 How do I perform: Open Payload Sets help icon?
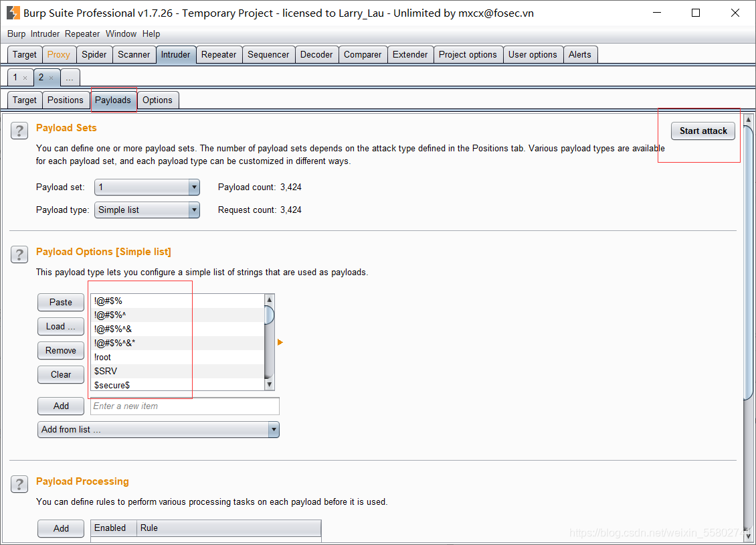(x=19, y=131)
